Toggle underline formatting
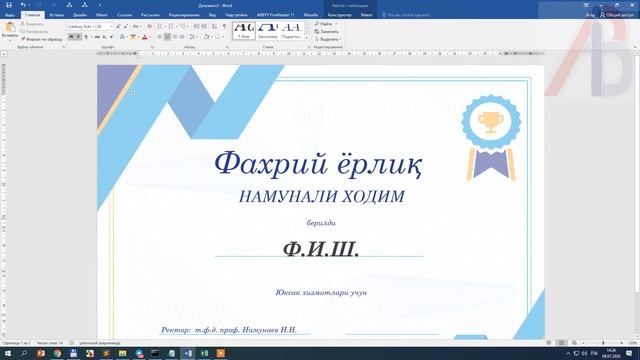This screenshot has width=640, height=360. coord(86,37)
